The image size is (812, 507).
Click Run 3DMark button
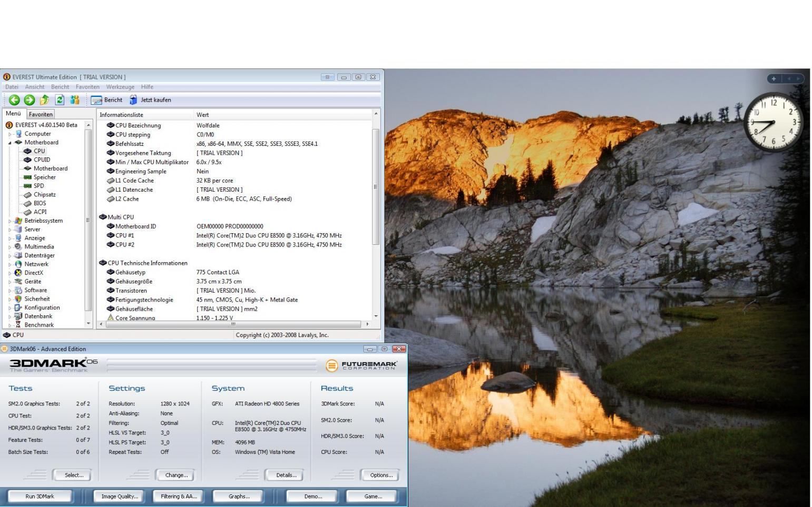pos(40,496)
